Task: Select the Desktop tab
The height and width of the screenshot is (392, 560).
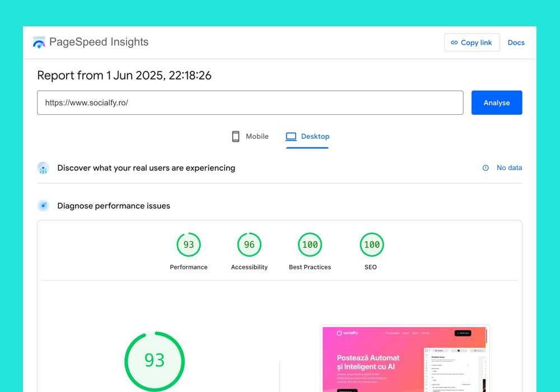Action: 307,137
